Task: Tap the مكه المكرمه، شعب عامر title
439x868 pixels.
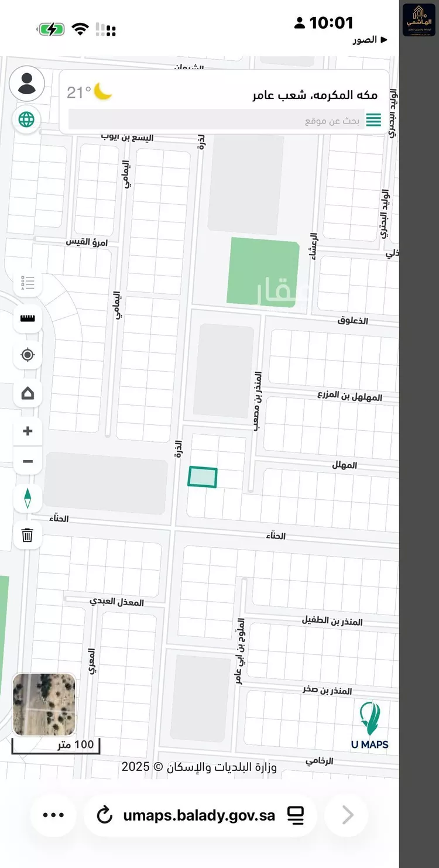Action: coord(315,95)
